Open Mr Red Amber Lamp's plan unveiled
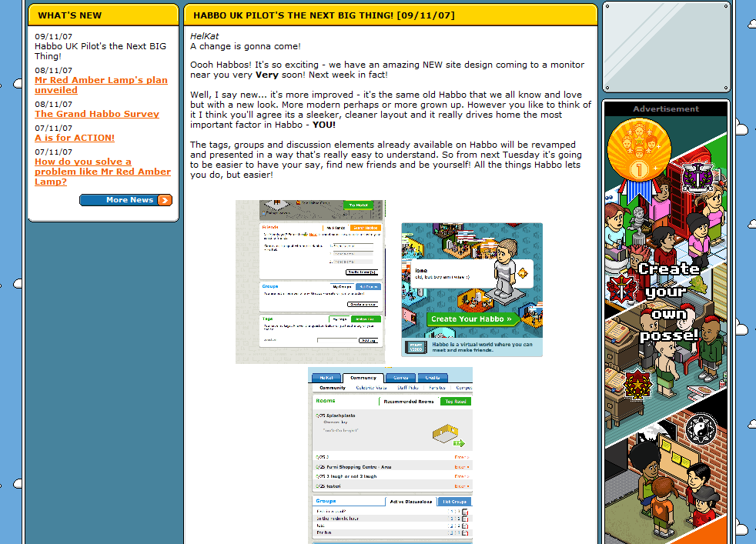 pyautogui.click(x=101, y=85)
